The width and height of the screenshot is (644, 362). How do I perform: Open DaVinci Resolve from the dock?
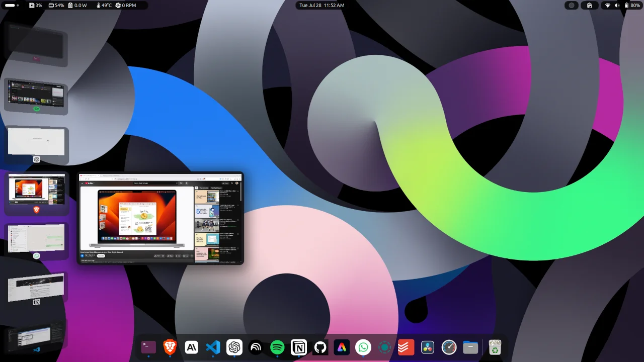pos(428,347)
